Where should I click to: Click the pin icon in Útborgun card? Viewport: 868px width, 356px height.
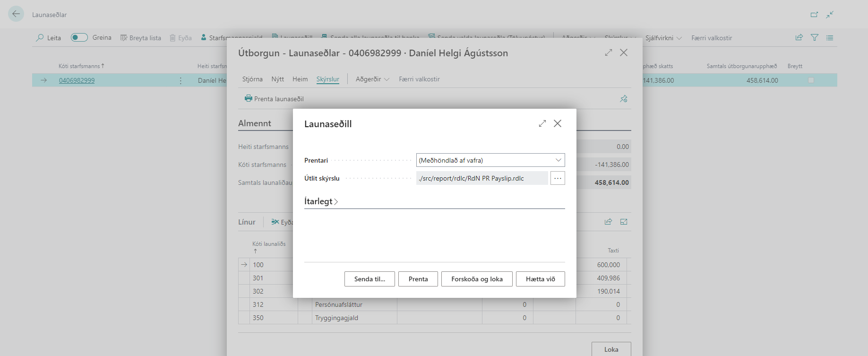click(x=624, y=99)
